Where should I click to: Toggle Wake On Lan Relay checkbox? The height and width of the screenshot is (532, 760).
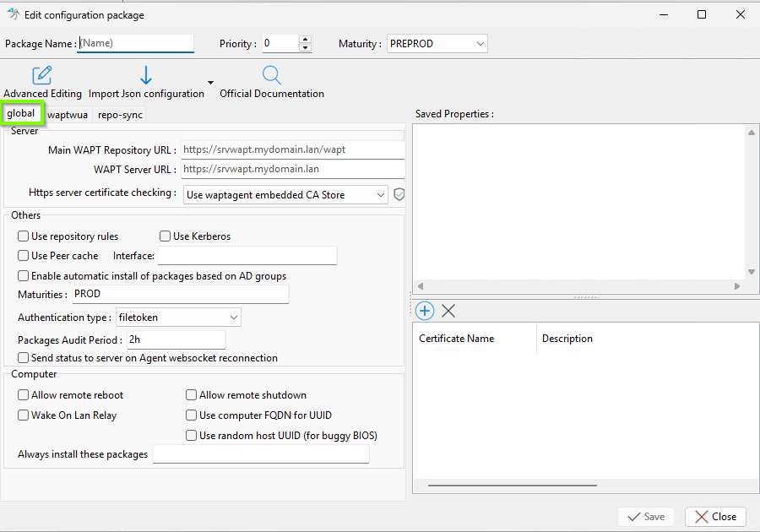pyautogui.click(x=23, y=415)
